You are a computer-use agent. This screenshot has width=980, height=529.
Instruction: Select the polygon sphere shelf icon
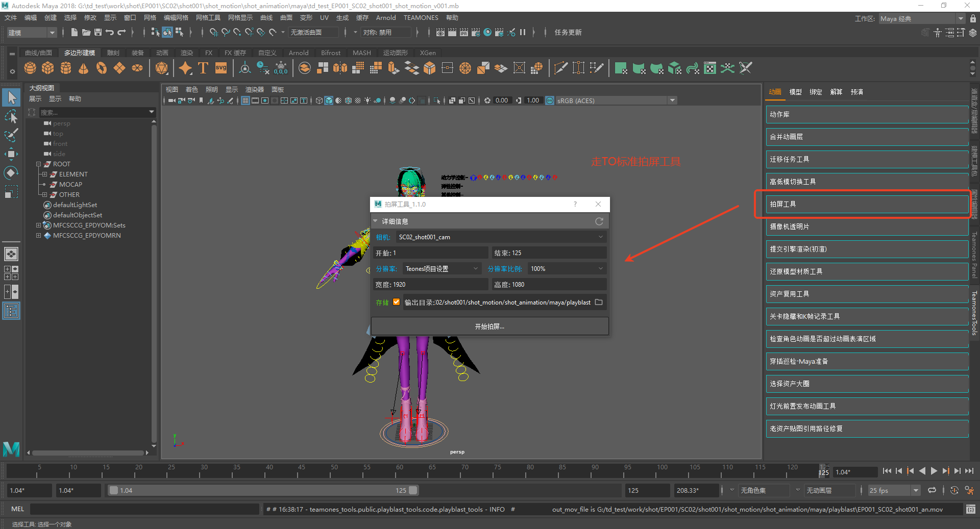click(x=30, y=68)
